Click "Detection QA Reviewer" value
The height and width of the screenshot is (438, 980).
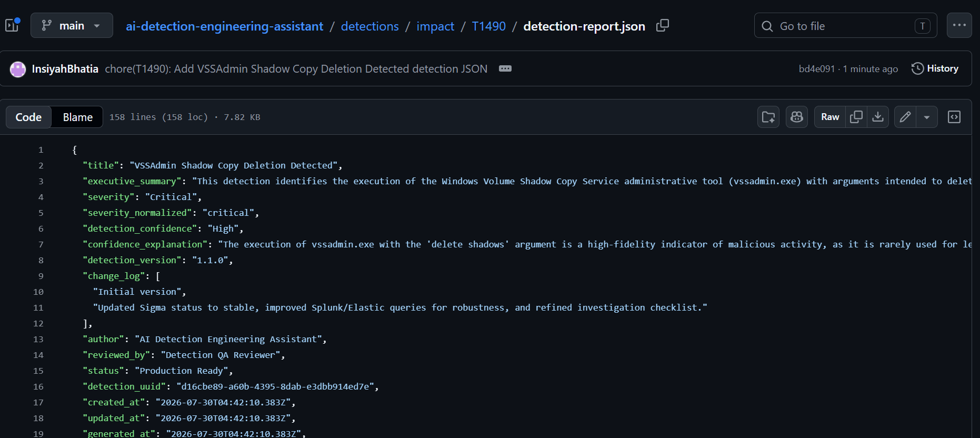pos(221,355)
